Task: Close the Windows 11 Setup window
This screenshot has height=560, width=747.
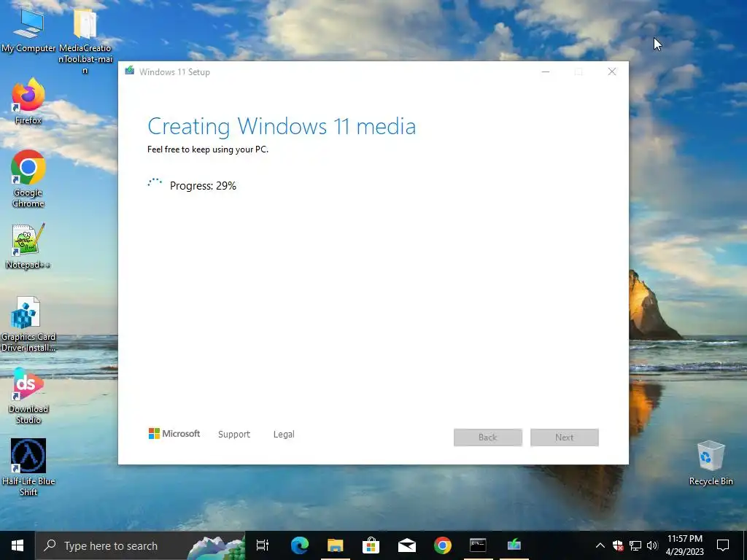Action: [612, 72]
